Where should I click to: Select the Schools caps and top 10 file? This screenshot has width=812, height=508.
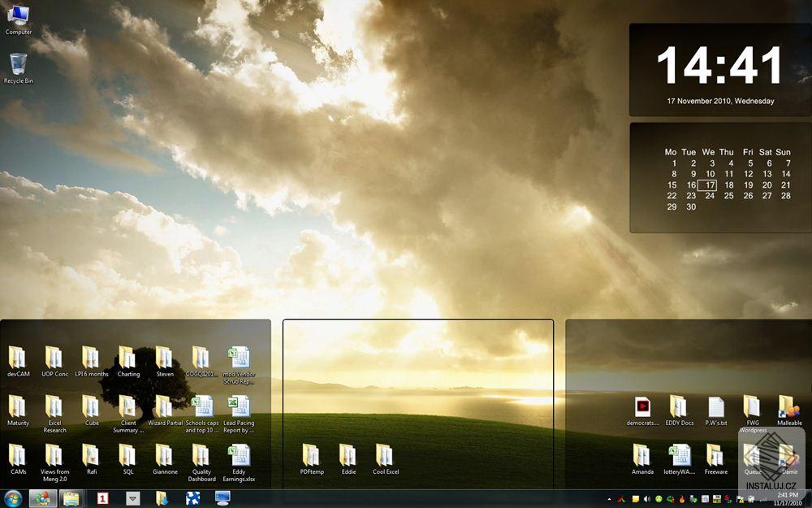pos(202,415)
